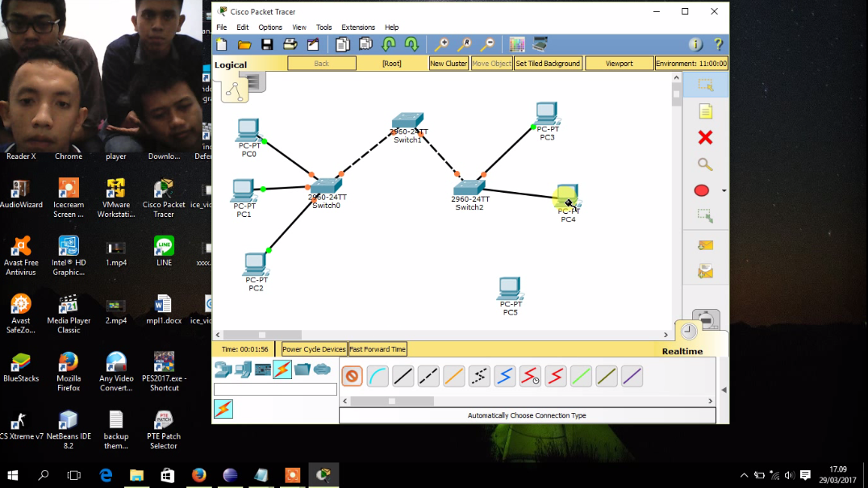The image size is (868, 488).
Task: Open the Options menu
Action: (x=270, y=27)
